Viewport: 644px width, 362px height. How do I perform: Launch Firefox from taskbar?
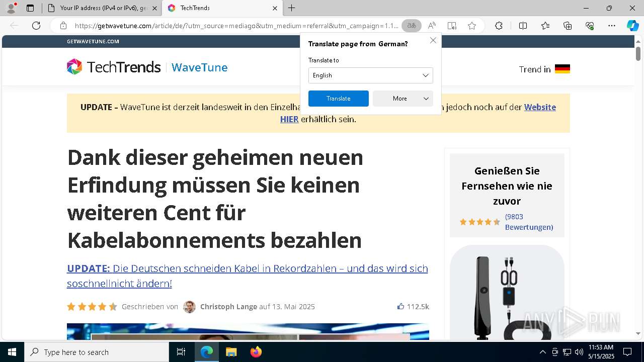256,352
